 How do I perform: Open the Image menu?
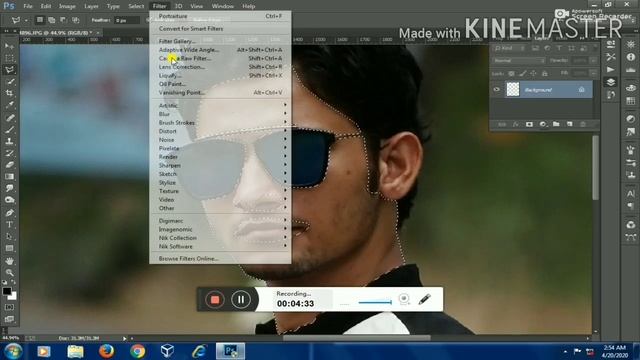[67, 6]
